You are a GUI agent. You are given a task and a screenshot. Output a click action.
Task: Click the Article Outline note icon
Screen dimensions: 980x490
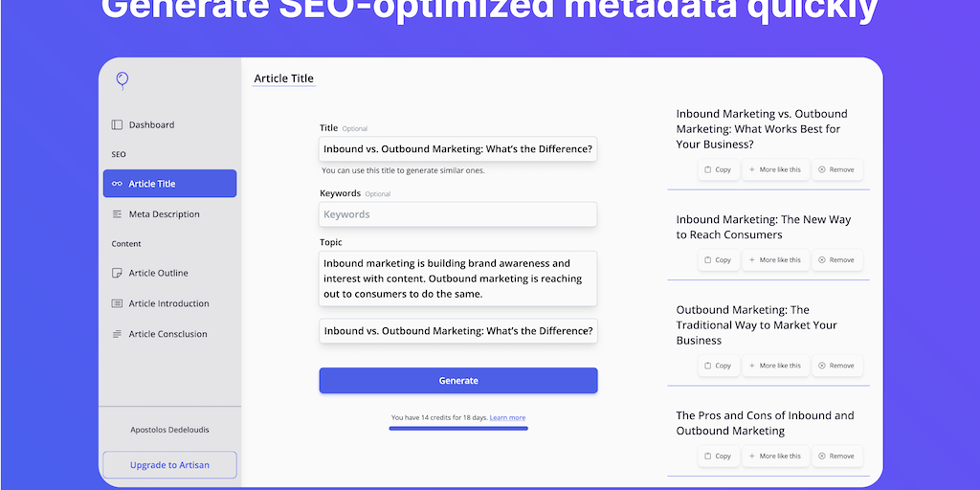(x=117, y=273)
